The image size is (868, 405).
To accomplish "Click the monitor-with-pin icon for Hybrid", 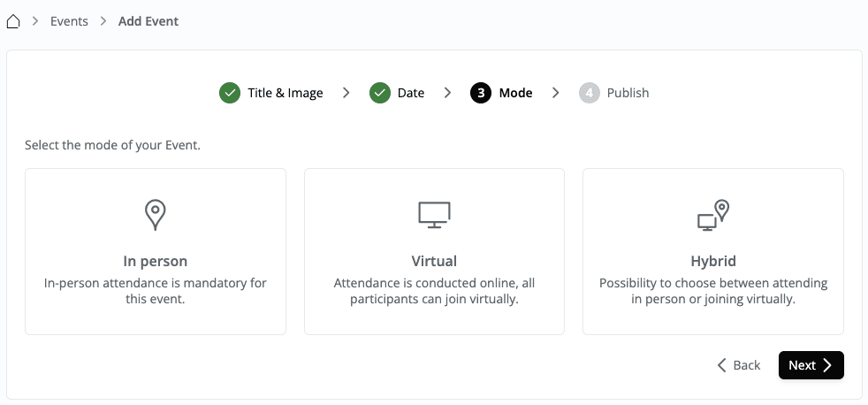I will (712, 215).
